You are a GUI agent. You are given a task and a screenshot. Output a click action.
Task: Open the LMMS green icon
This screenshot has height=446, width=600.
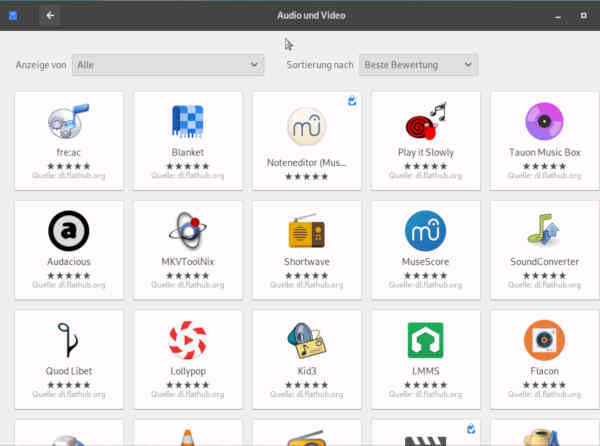pos(426,340)
